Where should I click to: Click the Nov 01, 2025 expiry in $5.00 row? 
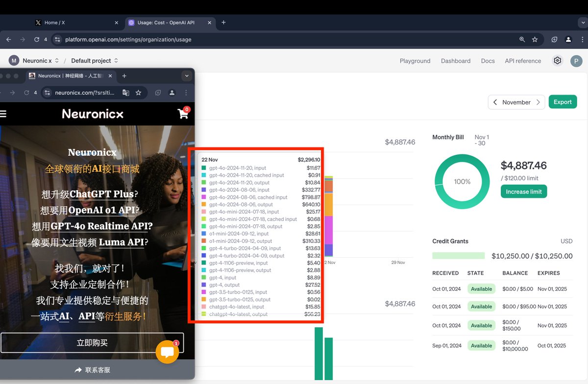click(552, 289)
